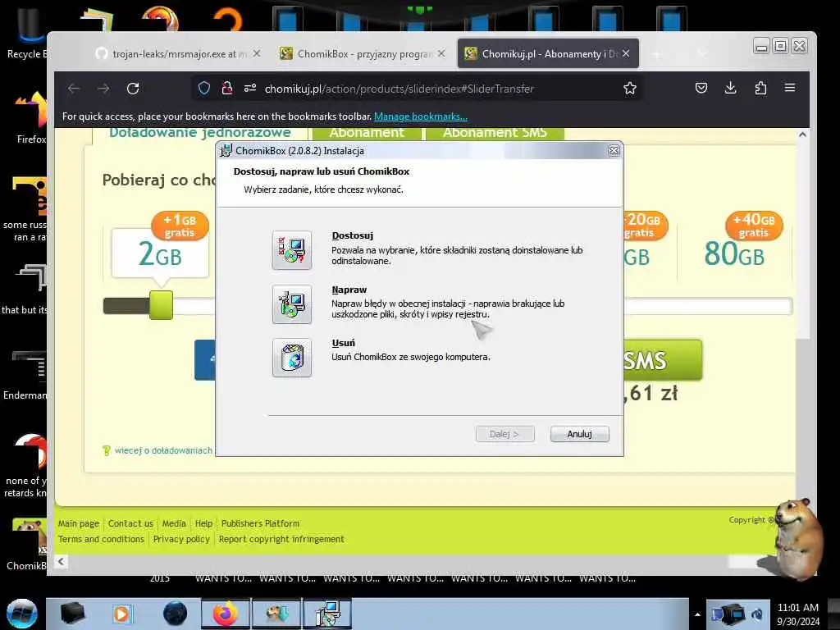Open the Manage bookmarks link
This screenshot has width=840, height=630.
[421, 116]
